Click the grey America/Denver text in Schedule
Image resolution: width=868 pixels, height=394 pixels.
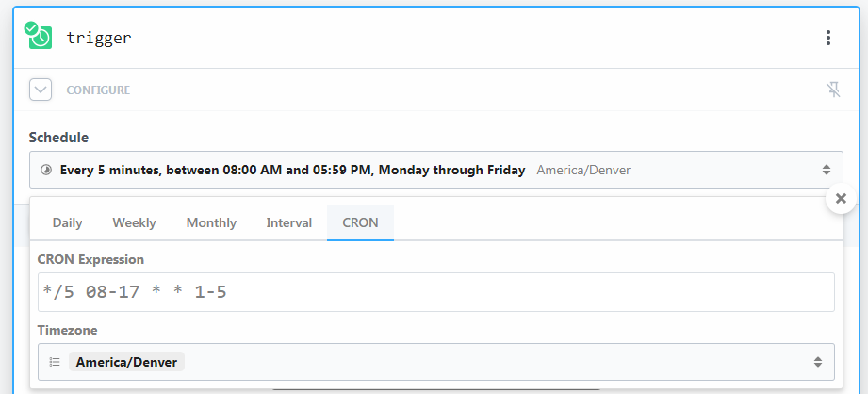(583, 170)
